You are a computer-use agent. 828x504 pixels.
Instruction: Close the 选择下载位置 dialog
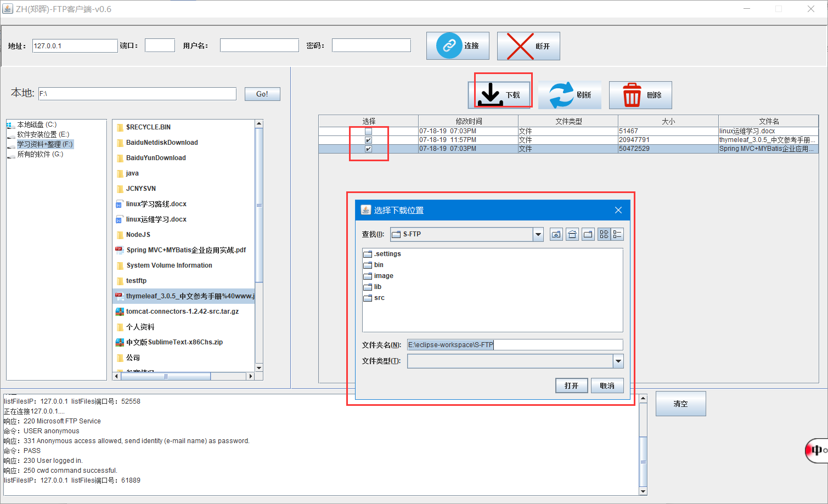tap(618, 210)
